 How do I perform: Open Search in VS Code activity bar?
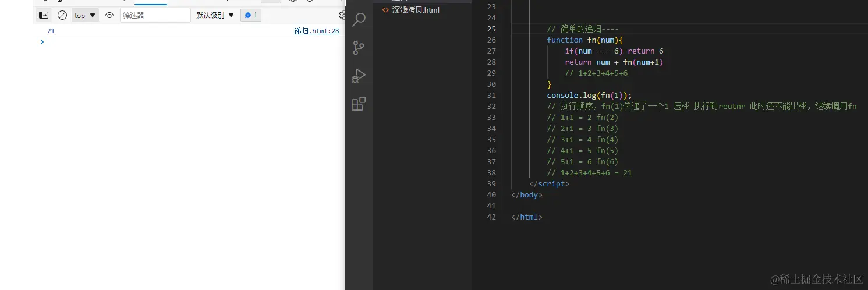click(359, 20)
